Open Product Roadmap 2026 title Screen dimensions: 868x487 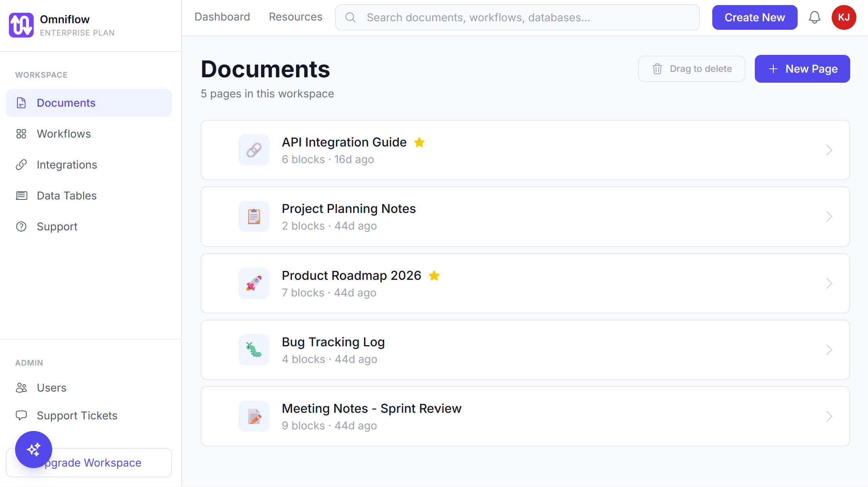click(351, 276)
